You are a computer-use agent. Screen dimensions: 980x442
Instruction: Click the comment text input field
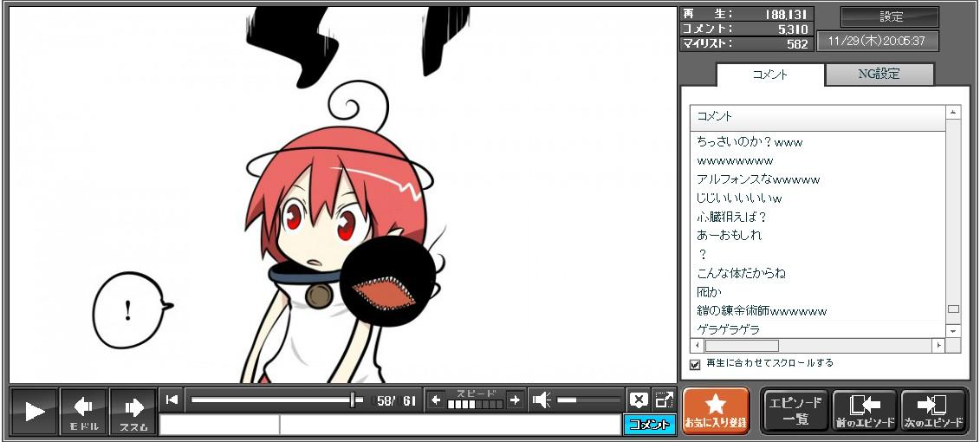(x=449, y=425)
